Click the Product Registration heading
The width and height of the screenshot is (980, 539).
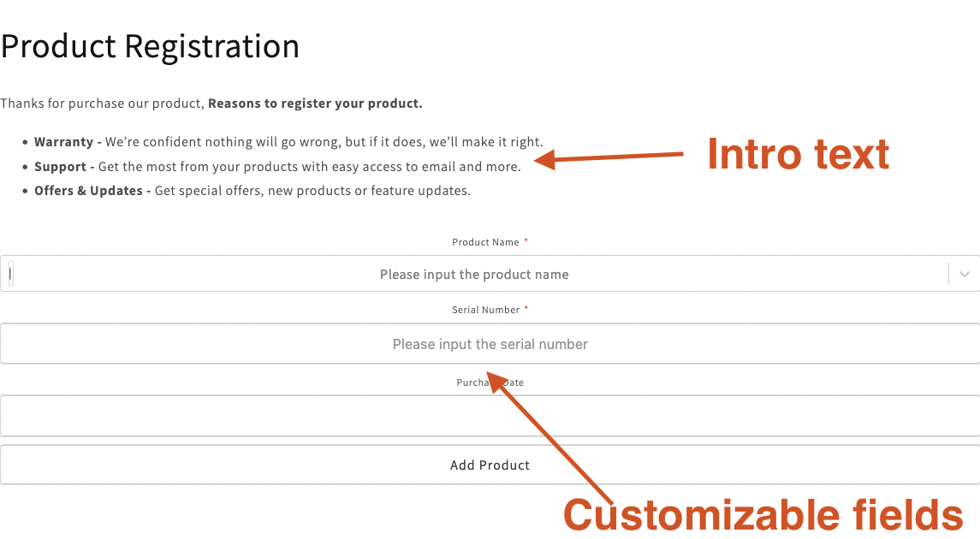(x=150, y=46)
